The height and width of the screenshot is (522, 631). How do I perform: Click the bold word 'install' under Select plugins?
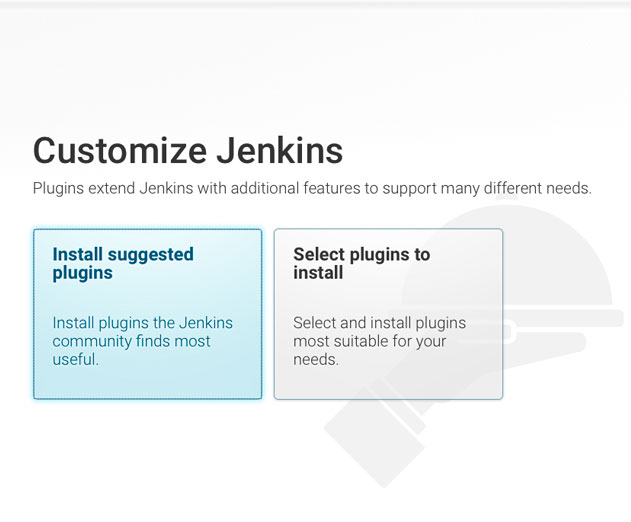(x=318, y=273)
